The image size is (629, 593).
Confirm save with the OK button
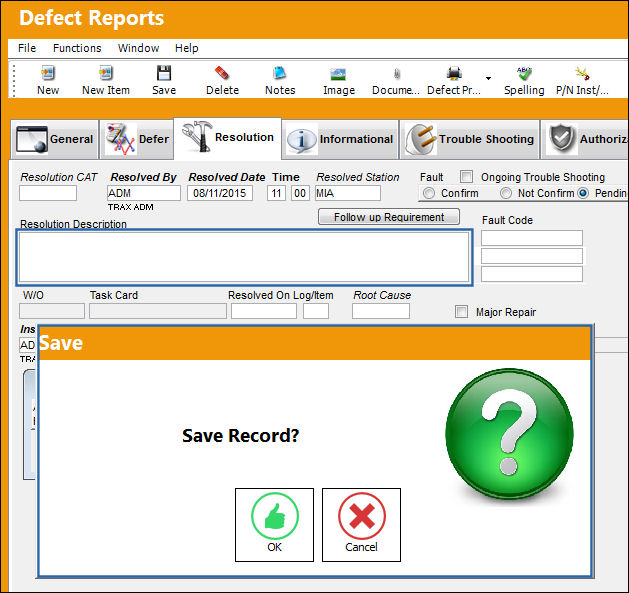click(274, 525)
